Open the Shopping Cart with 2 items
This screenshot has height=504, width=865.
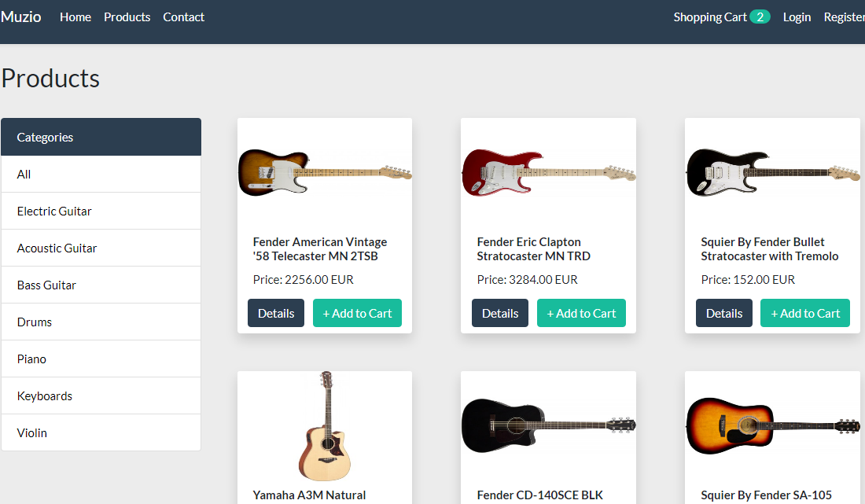pos(722,17)
